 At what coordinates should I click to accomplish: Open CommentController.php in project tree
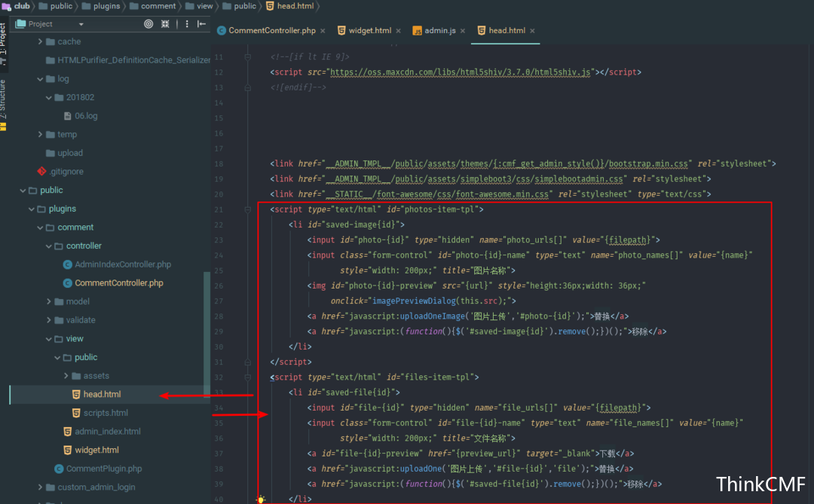tap(113, 283)
